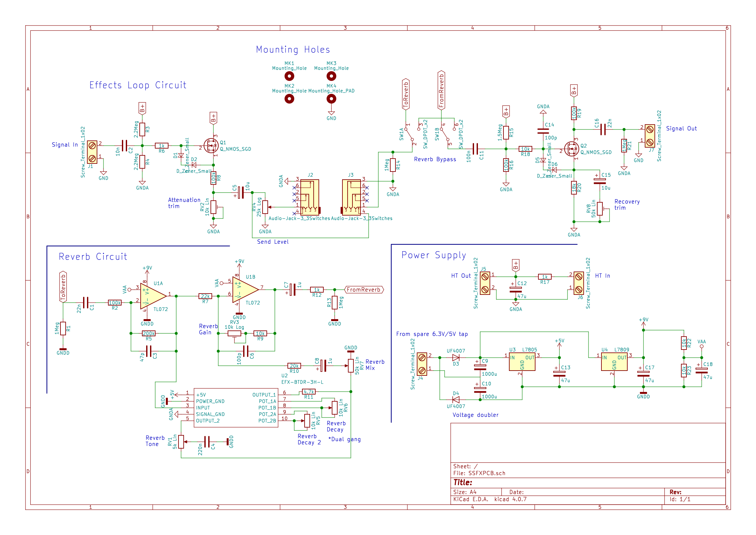The width and height of the screenshot is (756, 535).
Task: Select the RV1 5k Reverb Tone pot
Action: [x=181, y=442]
